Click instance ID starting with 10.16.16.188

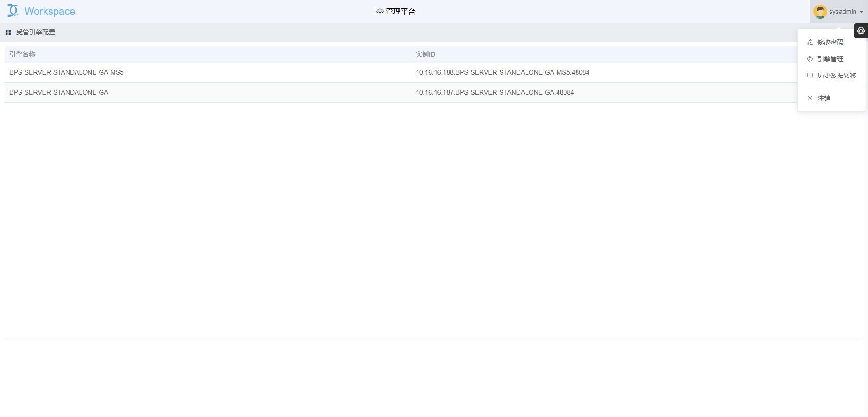click(502, 73)
